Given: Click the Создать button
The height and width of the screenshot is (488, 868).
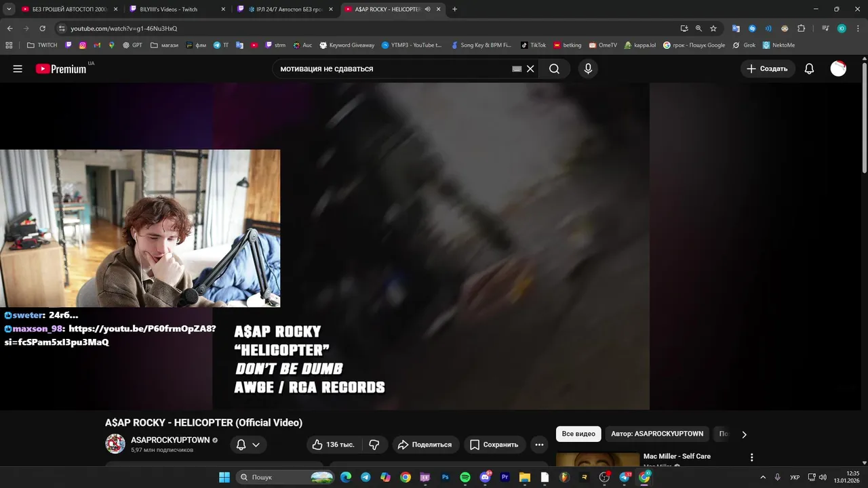Looking at the screenshot, I should [x=768, y=68].
